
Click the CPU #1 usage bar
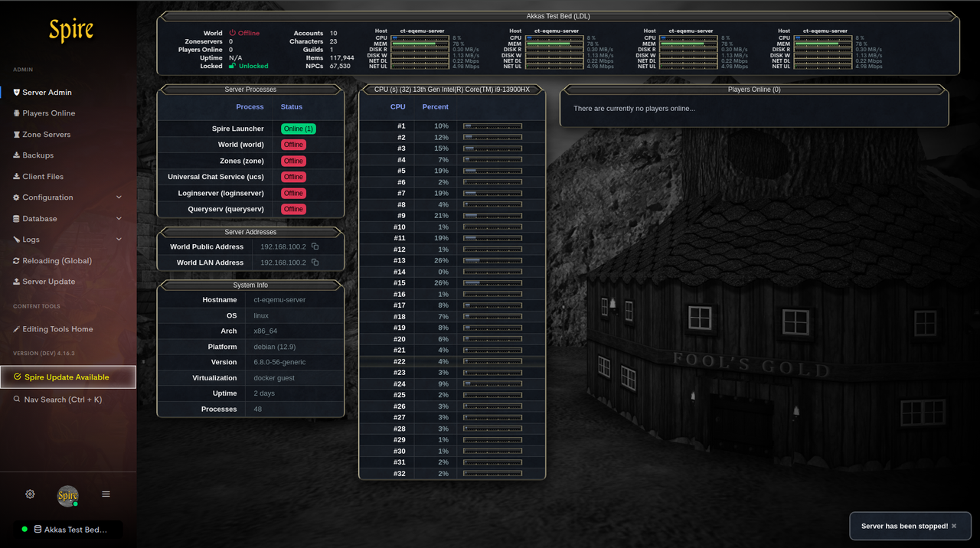(492, 126)
